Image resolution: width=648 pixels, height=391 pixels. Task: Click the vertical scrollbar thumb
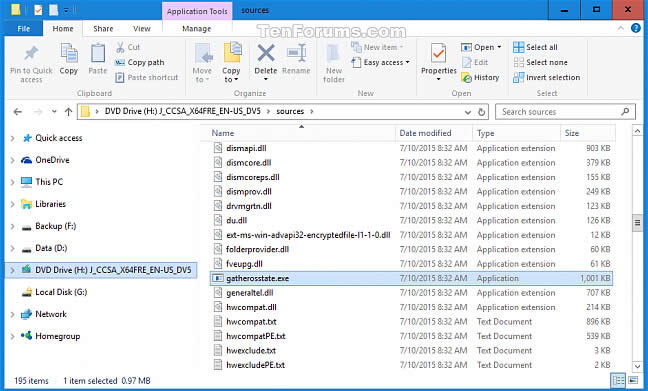pyautogui.click(x=637, y=223)
